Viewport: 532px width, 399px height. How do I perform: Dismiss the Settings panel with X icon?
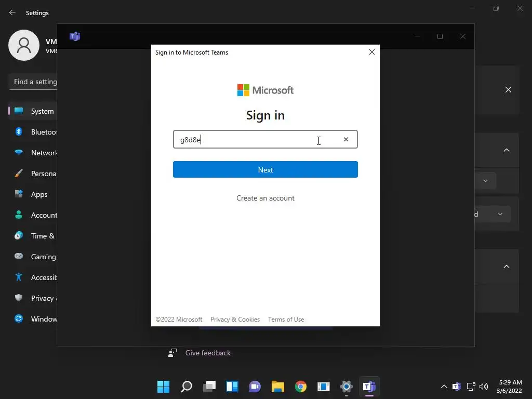click(x=508, y=89)
